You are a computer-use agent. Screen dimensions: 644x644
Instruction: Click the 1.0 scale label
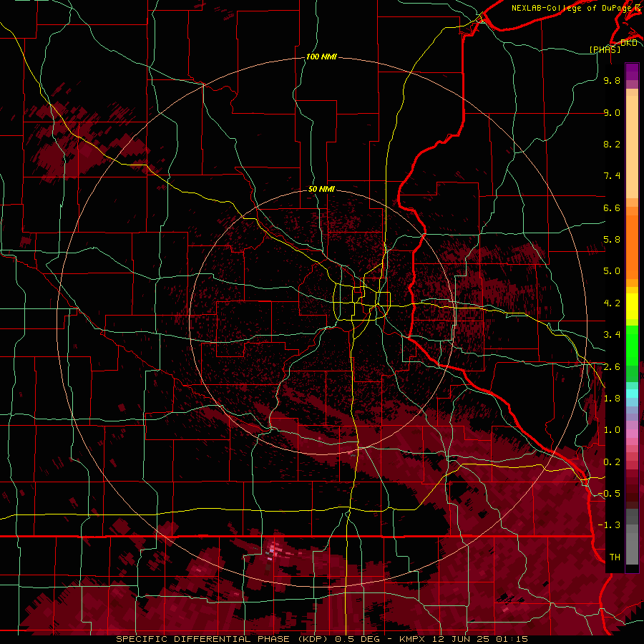(612, 430)
